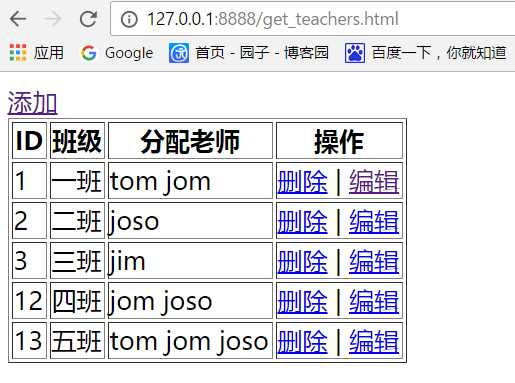Image resolution: width=515 pixels, height=383 pixels.
Task: Edit the 四班 row via 编辑
Action: 374,301
